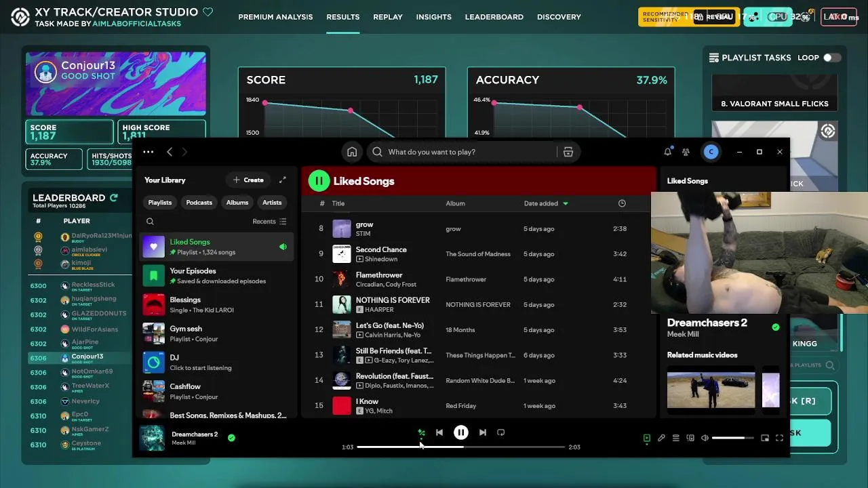
Task: Open Liked Songs playlist in library
Action: click(218, 247)
